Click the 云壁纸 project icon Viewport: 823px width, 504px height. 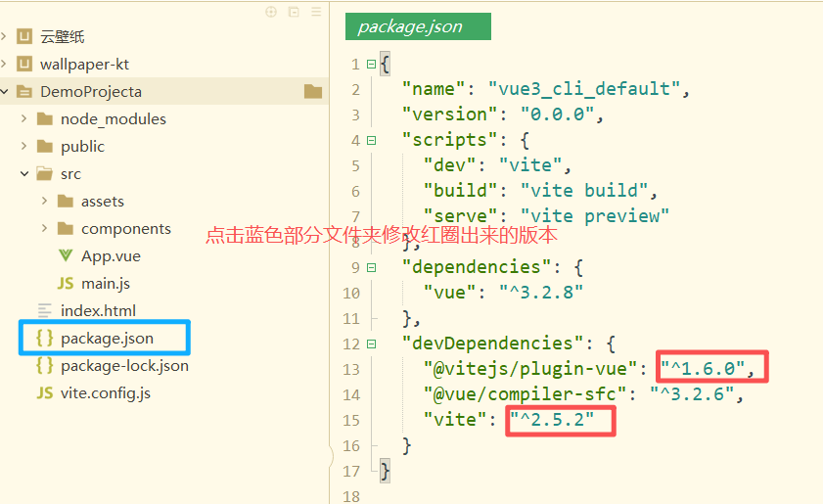tap(24, 36)
